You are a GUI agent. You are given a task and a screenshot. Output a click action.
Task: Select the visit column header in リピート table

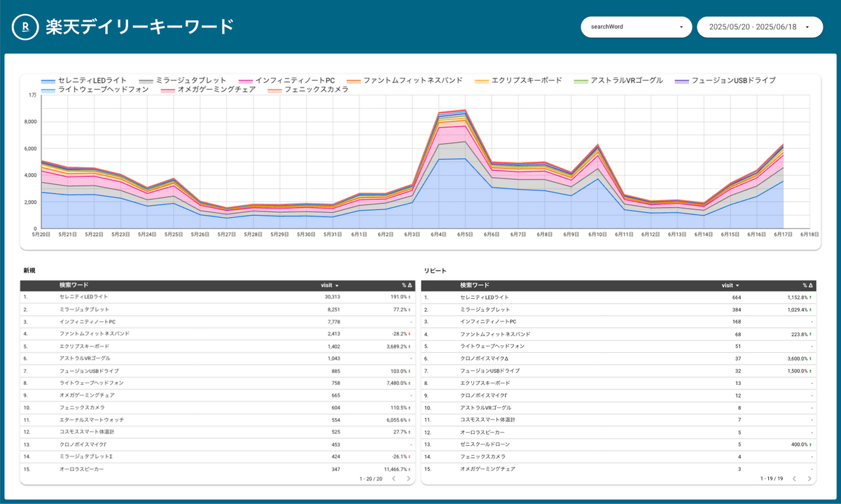pyautogui.click(x=729, y=285)
